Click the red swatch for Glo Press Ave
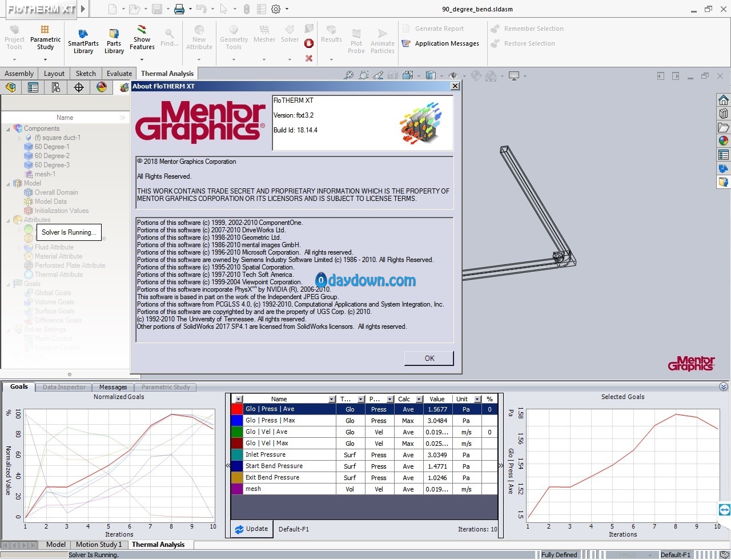This screenshot has height=560, width=731. point(237,409)
